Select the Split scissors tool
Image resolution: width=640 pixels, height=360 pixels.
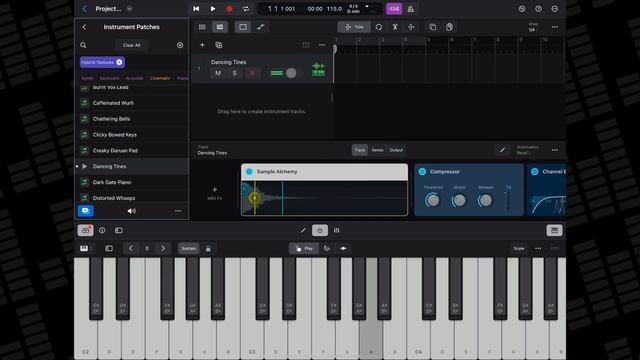coord(395,27)
